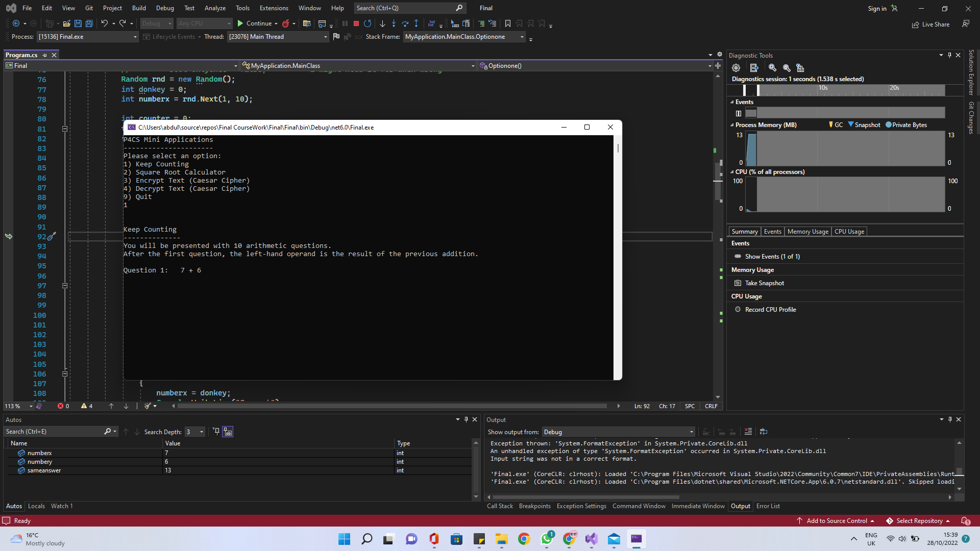Pin the Program.cs tab
The image size is (980, 551).
pyautogui.click(x=45, y=55)
